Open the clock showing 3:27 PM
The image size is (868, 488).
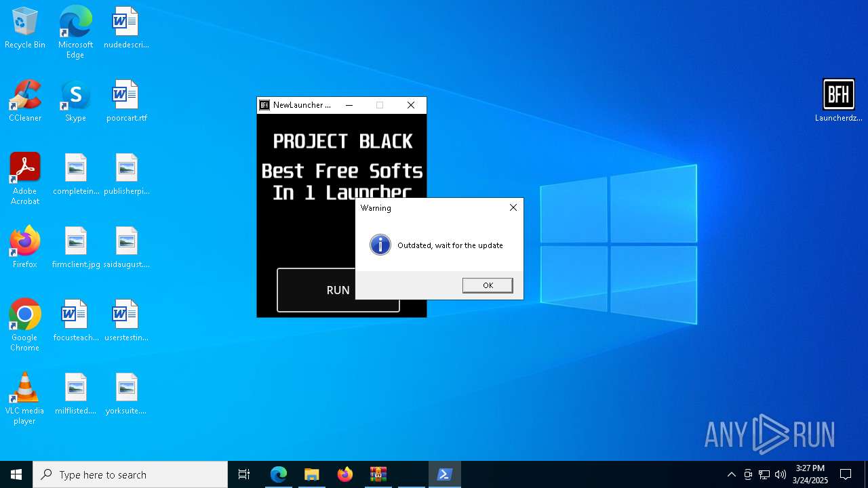(x=810, y=474)
